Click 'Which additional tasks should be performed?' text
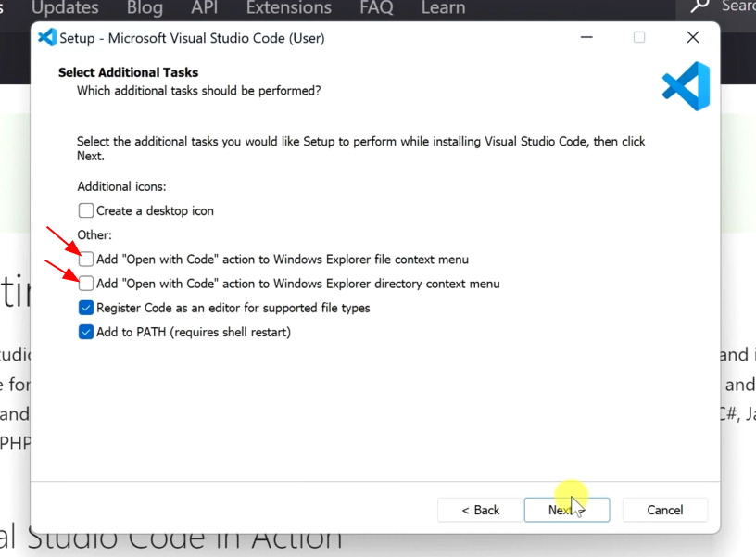756x557 pixels. pos(198,91)
